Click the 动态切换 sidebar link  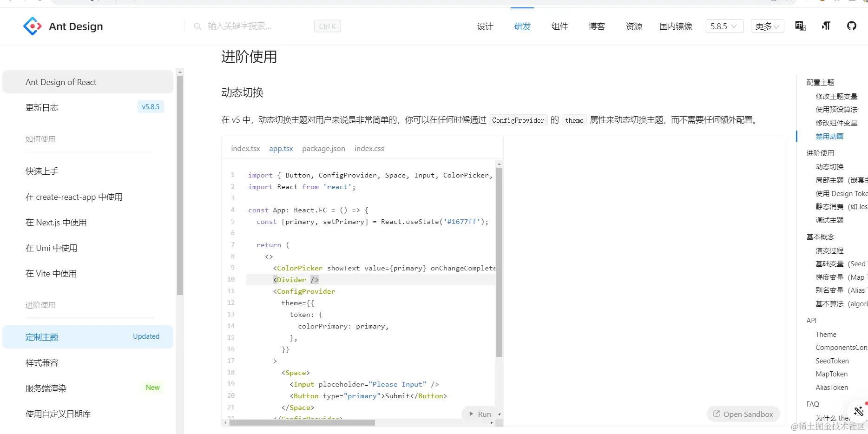(x=830, y=166)
